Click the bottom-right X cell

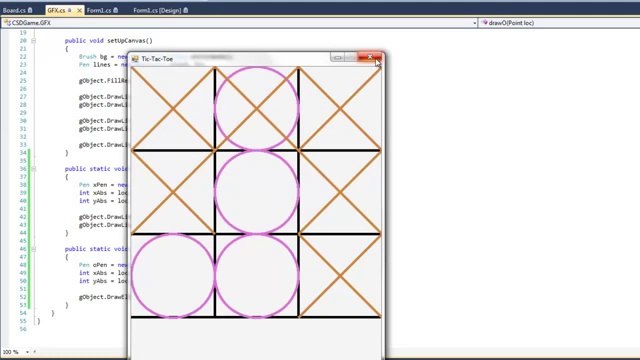pyautogui.click(x=340, y=276)
